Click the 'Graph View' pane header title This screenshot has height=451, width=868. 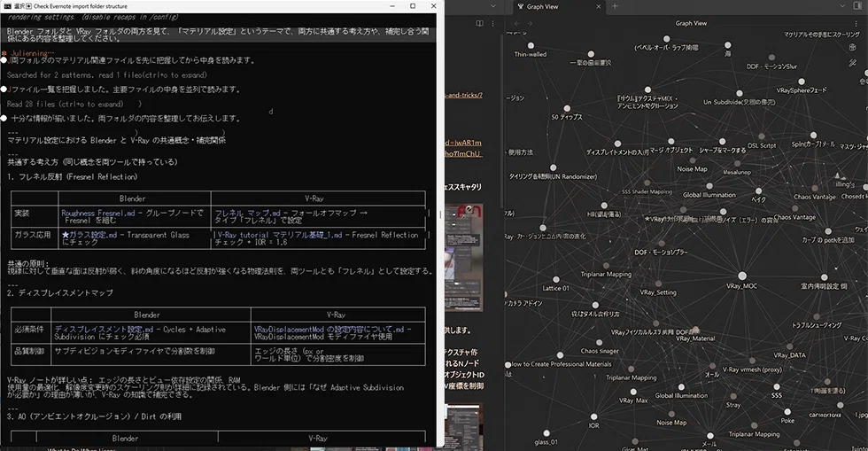(x=691, y=23)
